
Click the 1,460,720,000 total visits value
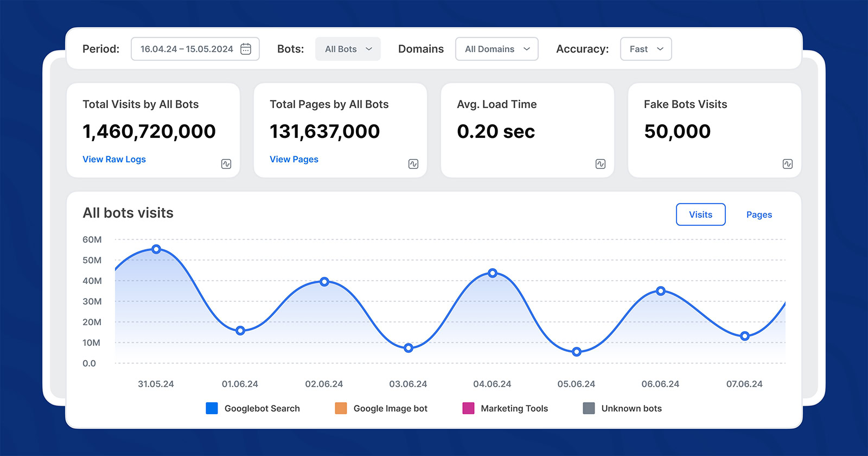pos(149,131)
